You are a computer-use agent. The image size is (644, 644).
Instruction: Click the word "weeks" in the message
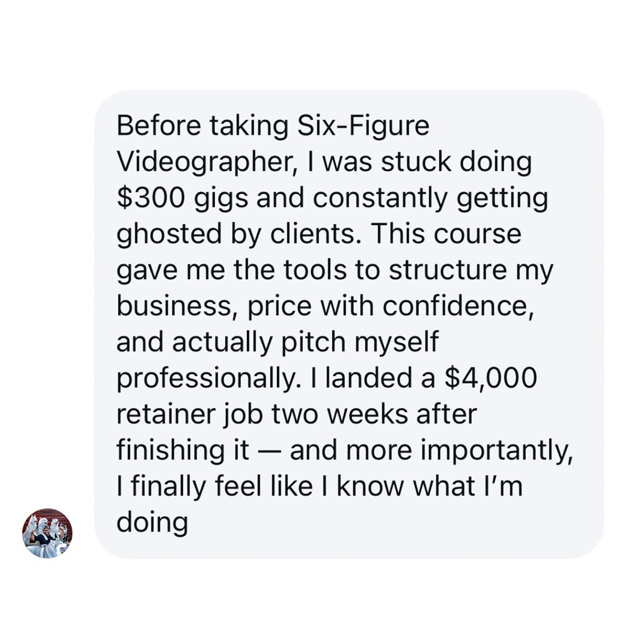point(367,415)
